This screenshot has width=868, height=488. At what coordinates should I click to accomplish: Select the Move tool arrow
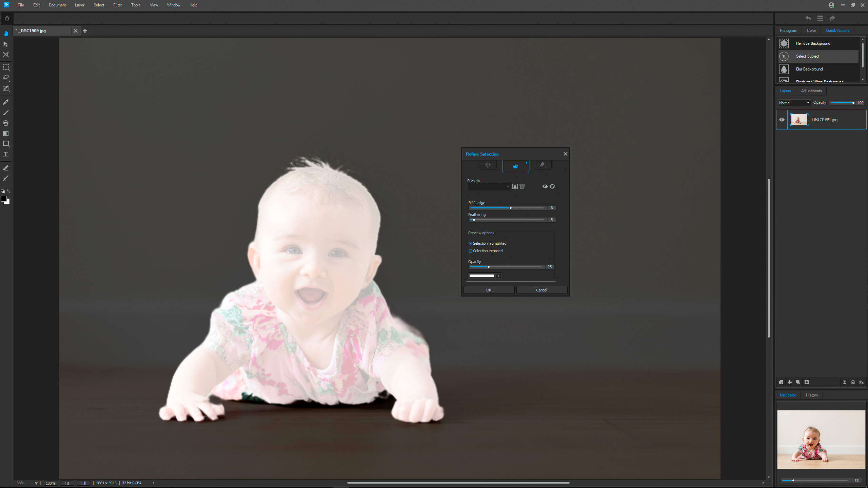click(x=6, y=44)
